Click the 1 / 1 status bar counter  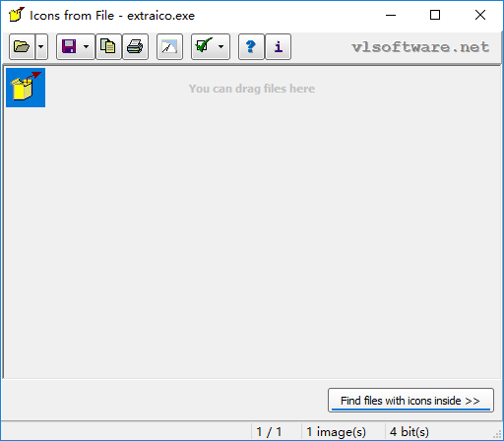pos(269,432)
